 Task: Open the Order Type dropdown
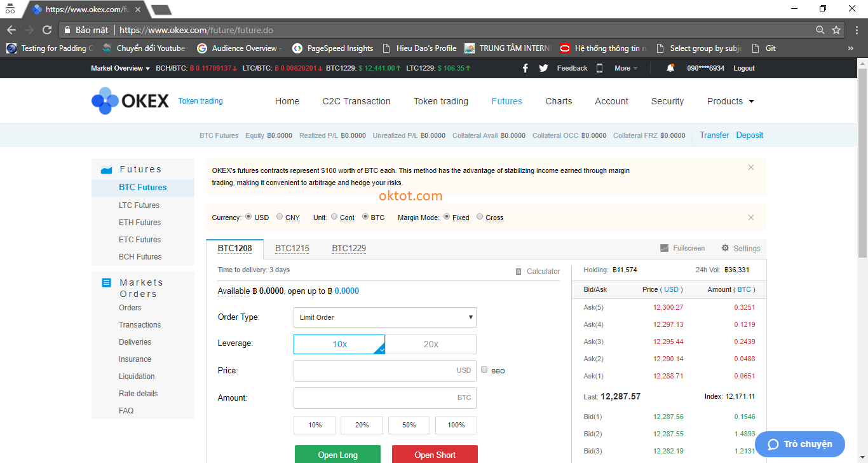coord(384,317)
